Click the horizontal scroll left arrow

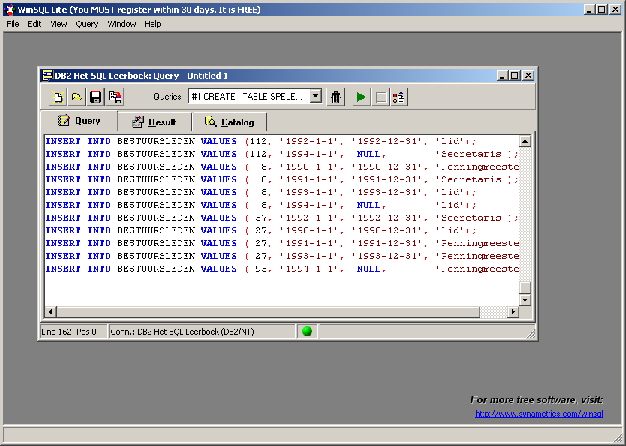click(x=50, y=311)
